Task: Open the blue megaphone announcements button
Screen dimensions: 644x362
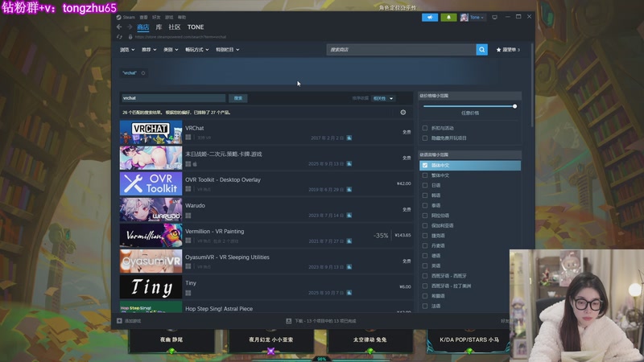Action: [430, 17]
